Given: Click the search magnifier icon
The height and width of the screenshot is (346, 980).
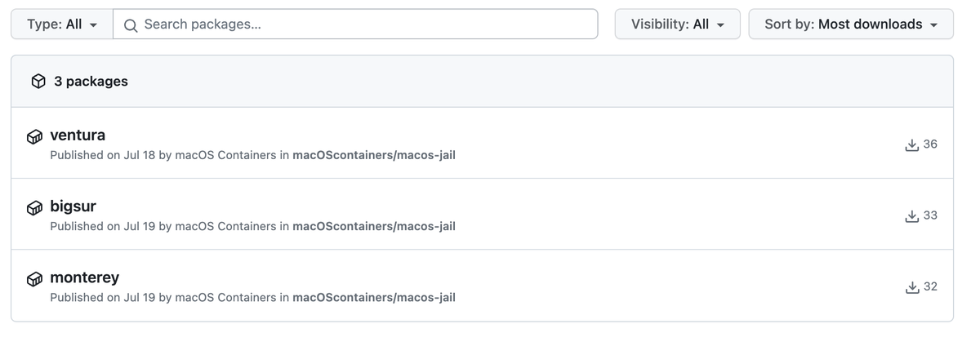Looking at the screenshot, I should pyautogui.click(x=131, y=25).
